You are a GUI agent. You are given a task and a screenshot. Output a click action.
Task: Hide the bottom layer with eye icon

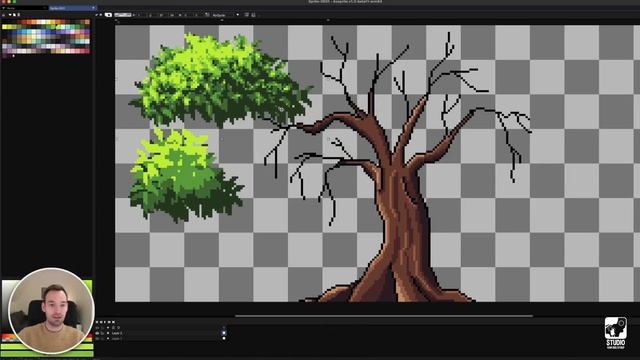click(x=97, y=338)
